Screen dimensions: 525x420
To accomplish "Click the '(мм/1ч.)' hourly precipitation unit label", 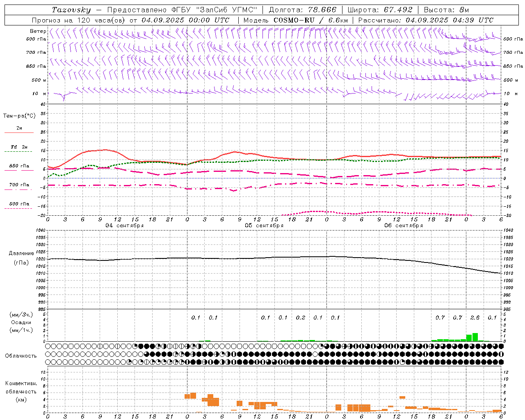I will [x=21, y=330].
